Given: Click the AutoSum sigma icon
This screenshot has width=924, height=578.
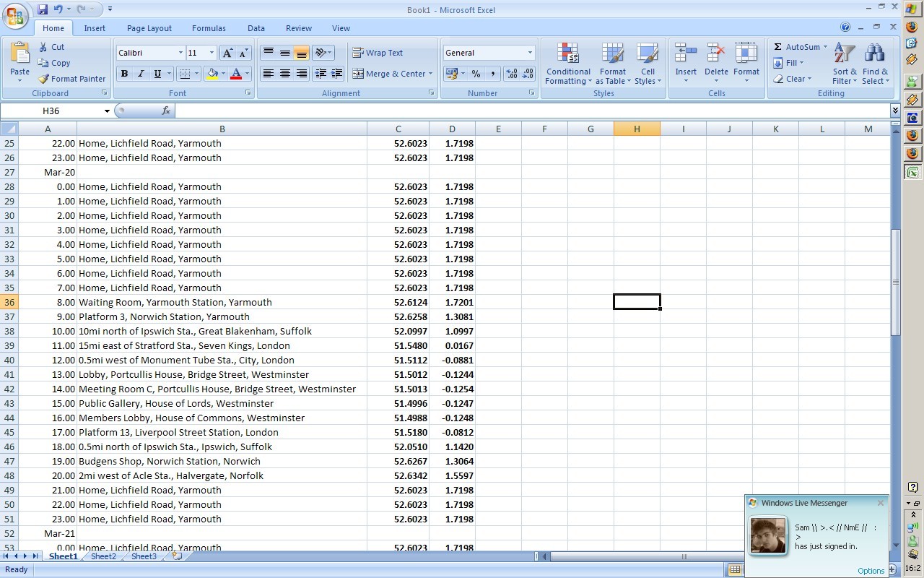Looking at the screenshot, I should (x=778, y=47).
